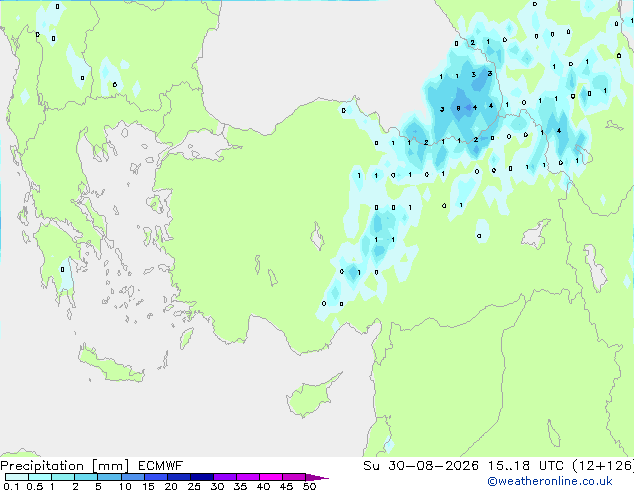
Task: Click the '0.1' legend value
Action: click(11, 486)
